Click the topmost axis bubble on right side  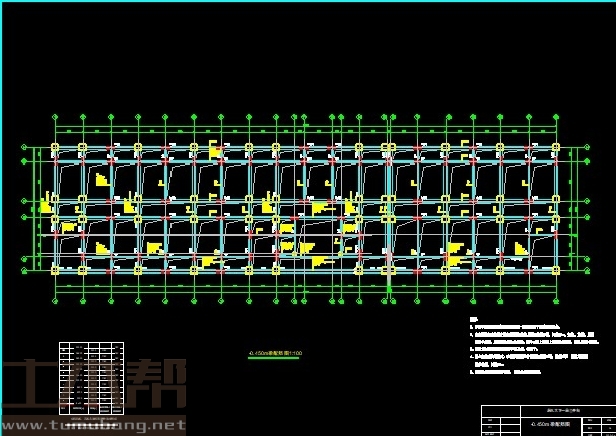tap(585, 148)
